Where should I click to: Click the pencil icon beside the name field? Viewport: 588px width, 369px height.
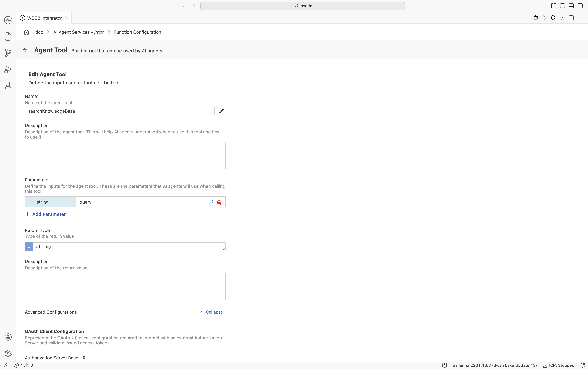tap(222, 111)
